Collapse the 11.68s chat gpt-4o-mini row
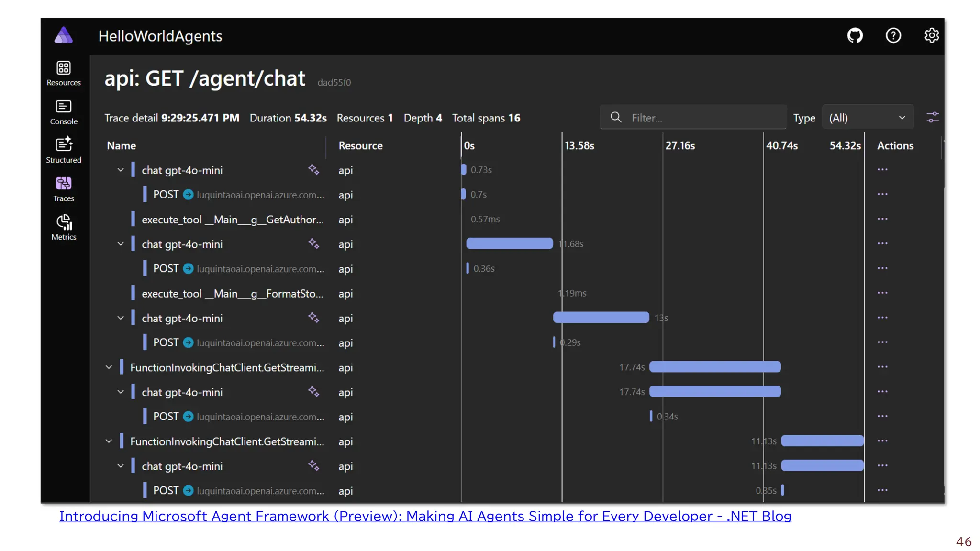Viewport: 980px width, 551px height. (121, 244)
